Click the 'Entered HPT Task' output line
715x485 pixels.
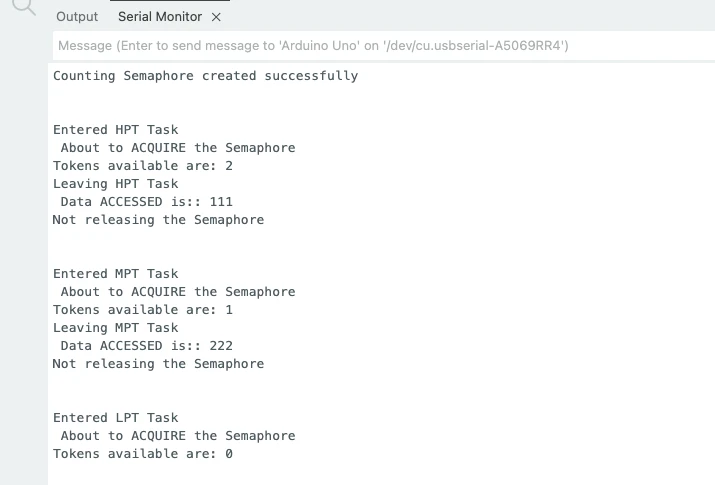[115, 130]
